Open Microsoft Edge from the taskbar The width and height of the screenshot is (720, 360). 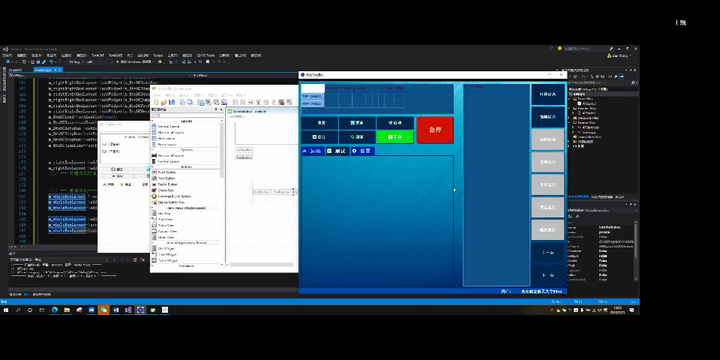coord(55,310)
